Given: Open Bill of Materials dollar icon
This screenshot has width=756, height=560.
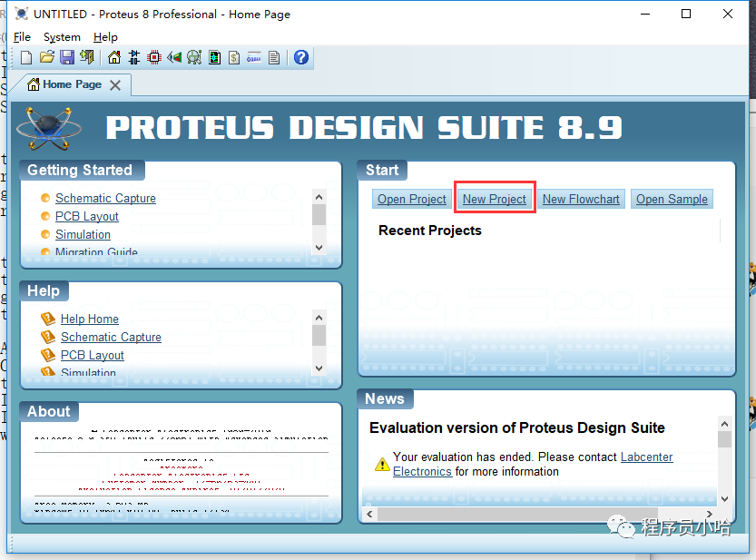Looking at the screenshot, I should pyautogui.click(x=234, y=58).
